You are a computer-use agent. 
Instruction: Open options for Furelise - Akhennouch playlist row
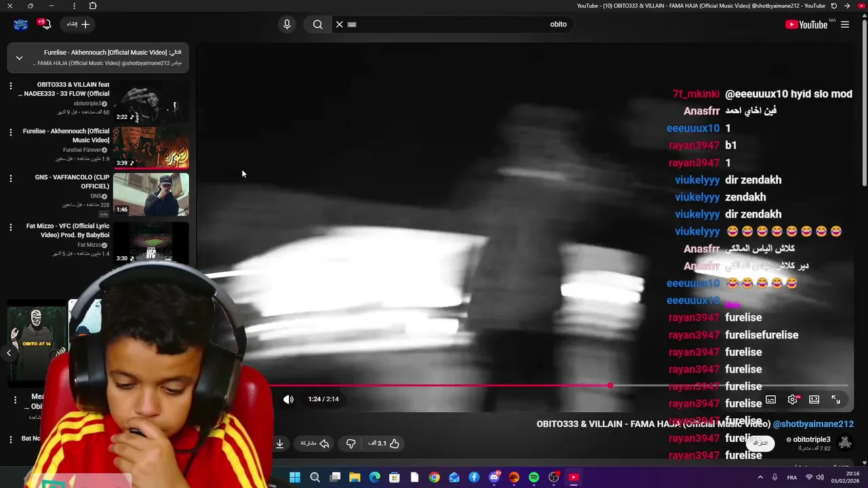10,132
